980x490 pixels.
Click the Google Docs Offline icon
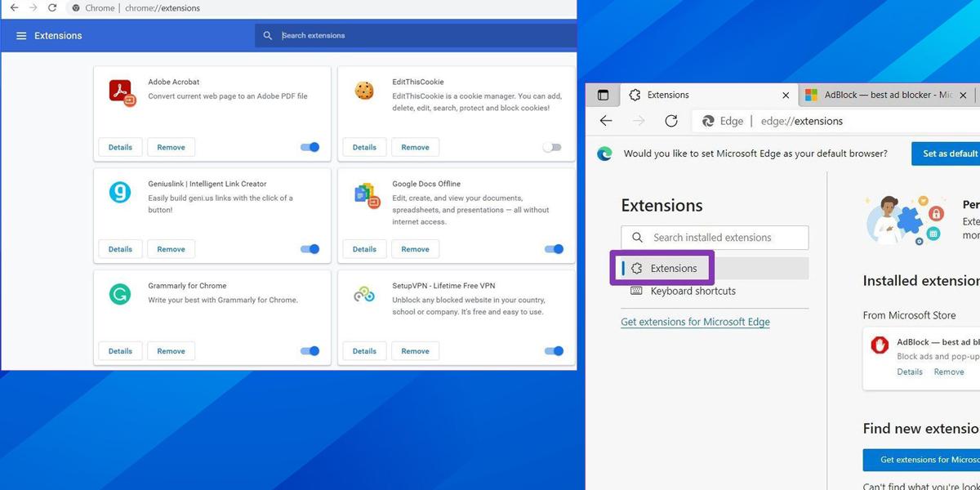367,195
